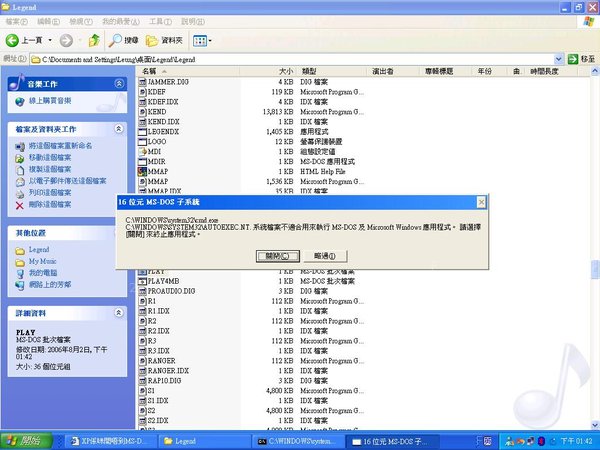600x450 pixels.
Task: Open the 檔案(F) menu
Action: pyautogui.click(x=16, y=22)
